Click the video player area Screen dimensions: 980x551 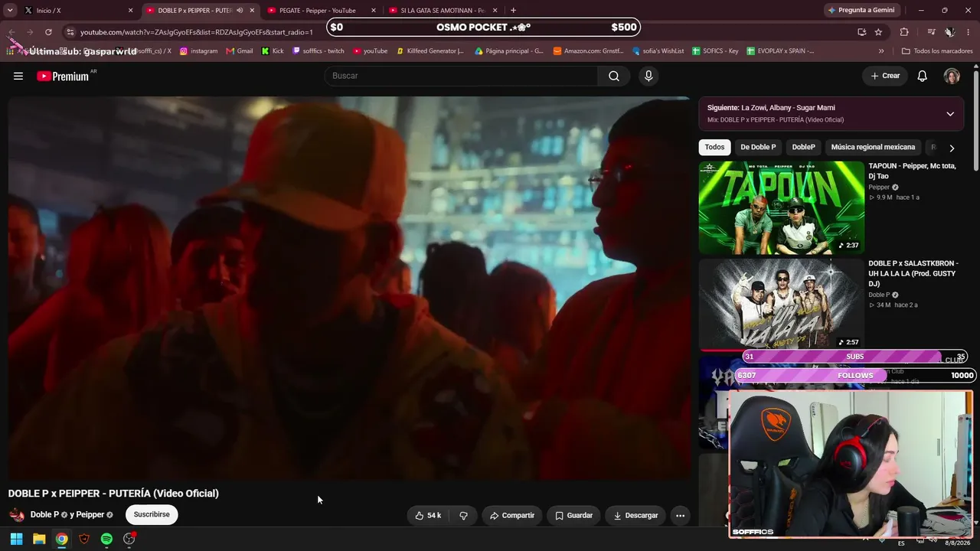349,288
